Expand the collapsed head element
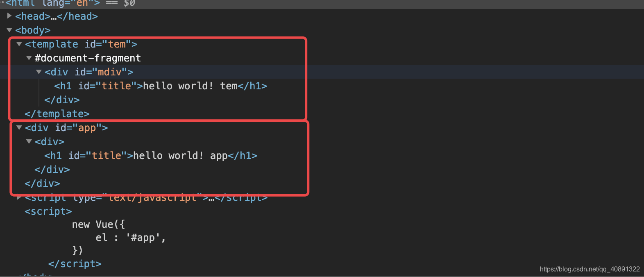The width and height of the screenshot is (644, 277). pos(9,16)
